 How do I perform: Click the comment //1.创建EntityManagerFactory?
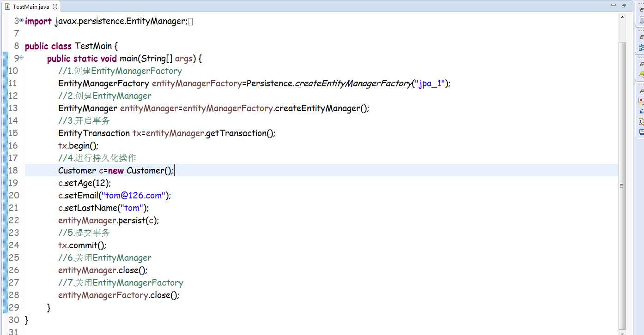[x=120, y=71]
